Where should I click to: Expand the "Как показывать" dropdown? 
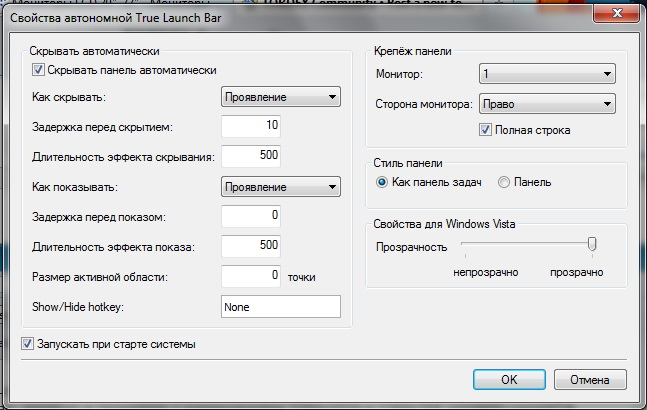coord(280,187)
